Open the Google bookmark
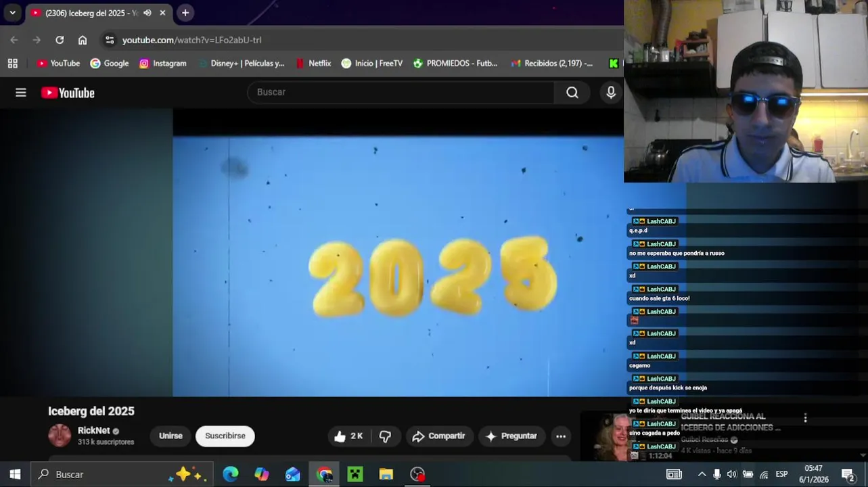 pyautogui.click(x=109, y=63)
